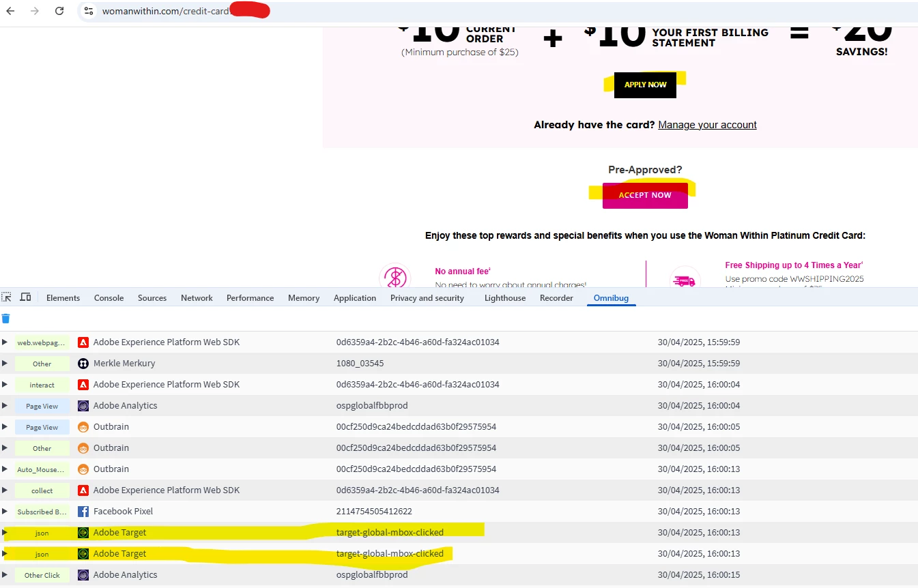The width and height of the screenshot is (918, 588).
Task: Expand the interact Adobe Web SDK request
Action: [x=5, y=385]
